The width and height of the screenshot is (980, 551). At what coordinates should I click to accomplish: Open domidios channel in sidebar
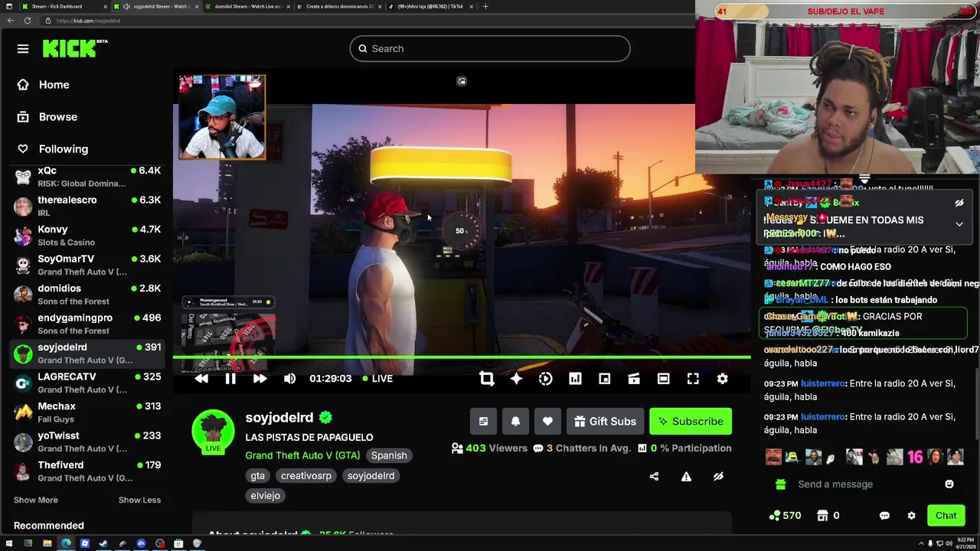pos(87,295)
